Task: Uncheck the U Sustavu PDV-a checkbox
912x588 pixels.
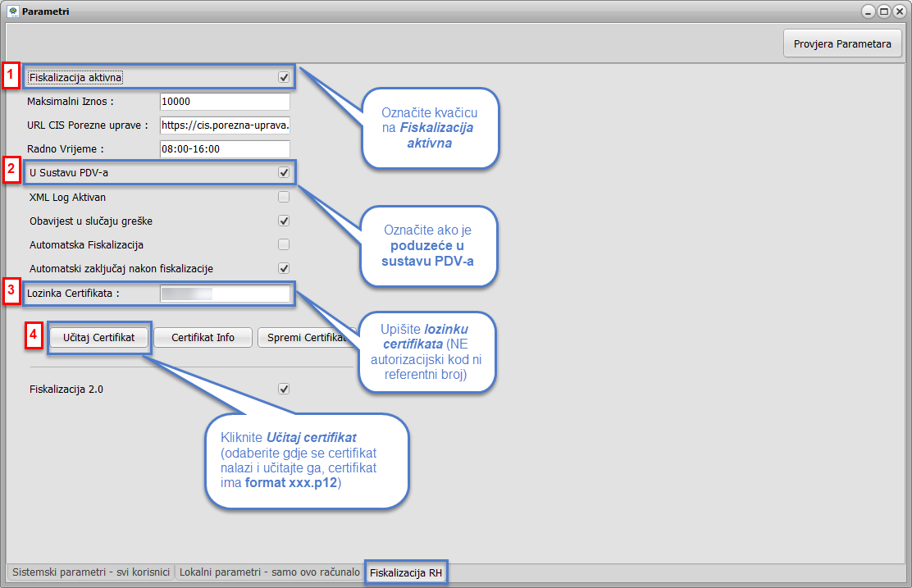Action: pos(284,173)
